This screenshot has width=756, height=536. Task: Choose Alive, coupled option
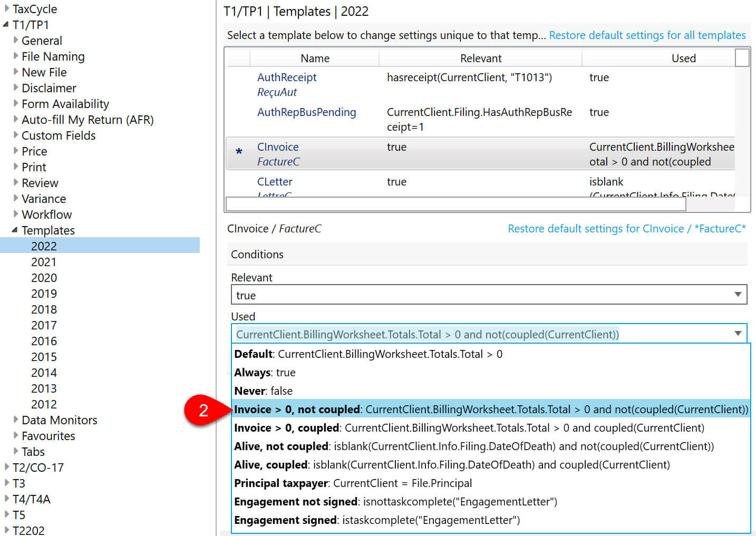(491, 465)
